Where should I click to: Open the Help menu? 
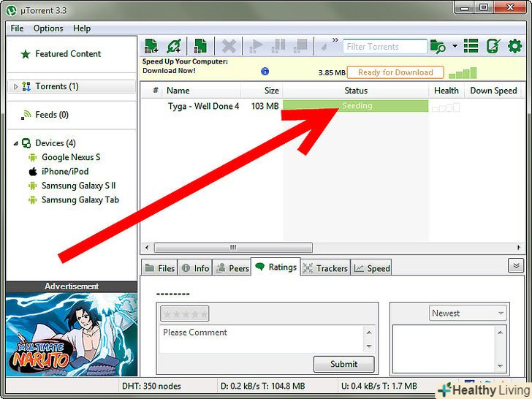[x=82, y=28]
